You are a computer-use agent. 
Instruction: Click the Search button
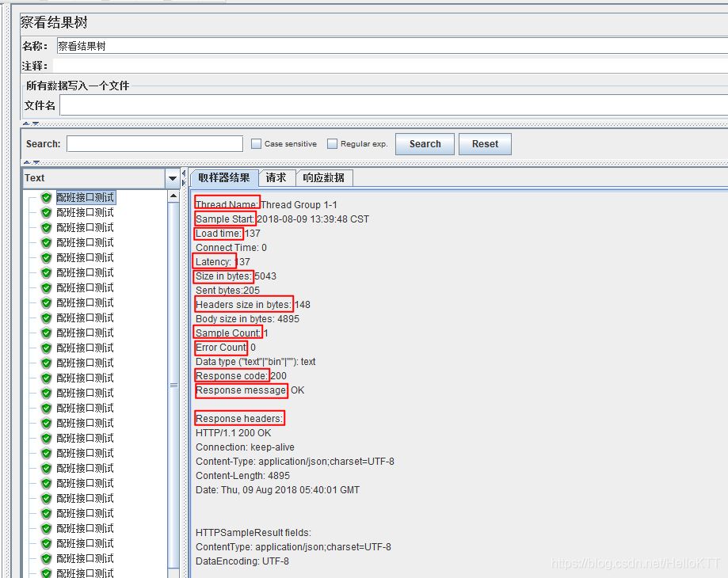click(x=425, y=144)
